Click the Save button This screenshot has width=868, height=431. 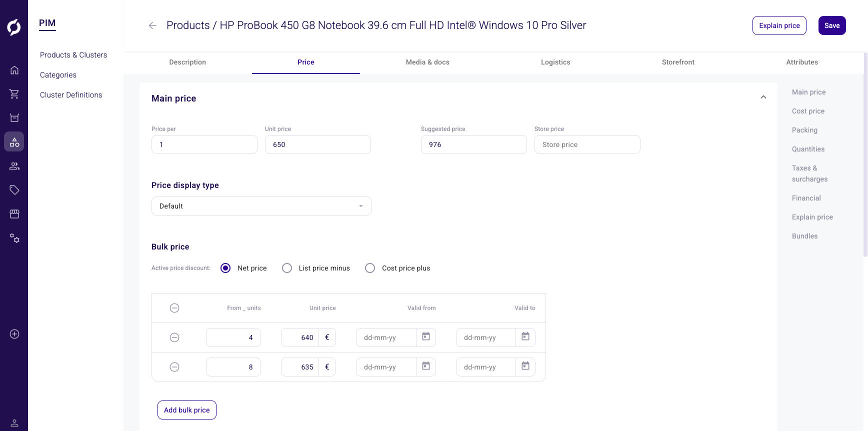832,25
